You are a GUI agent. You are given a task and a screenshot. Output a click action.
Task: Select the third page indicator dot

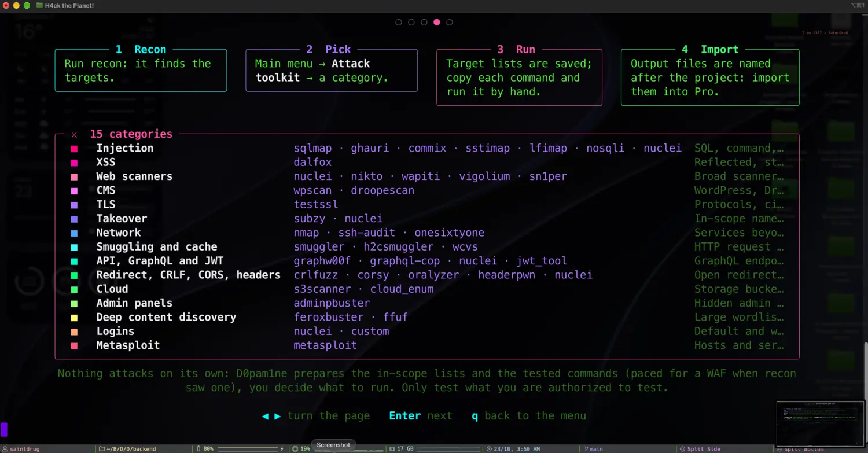pos(424,22)
